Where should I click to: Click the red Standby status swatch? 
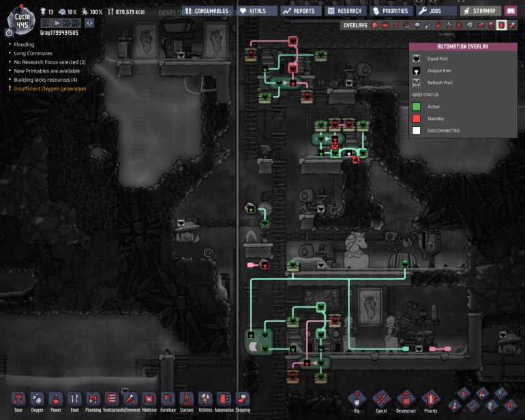(x=416, y=119)
